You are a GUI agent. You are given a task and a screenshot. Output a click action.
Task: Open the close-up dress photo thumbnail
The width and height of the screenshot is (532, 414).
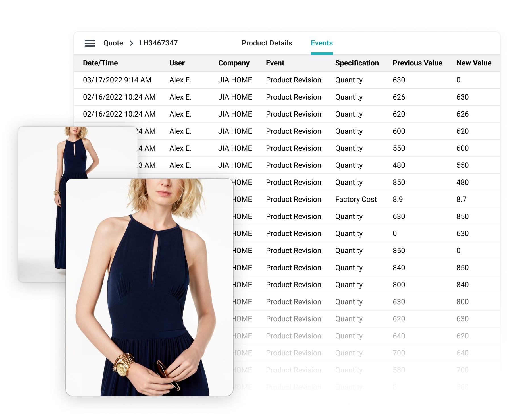coord(149,287)
